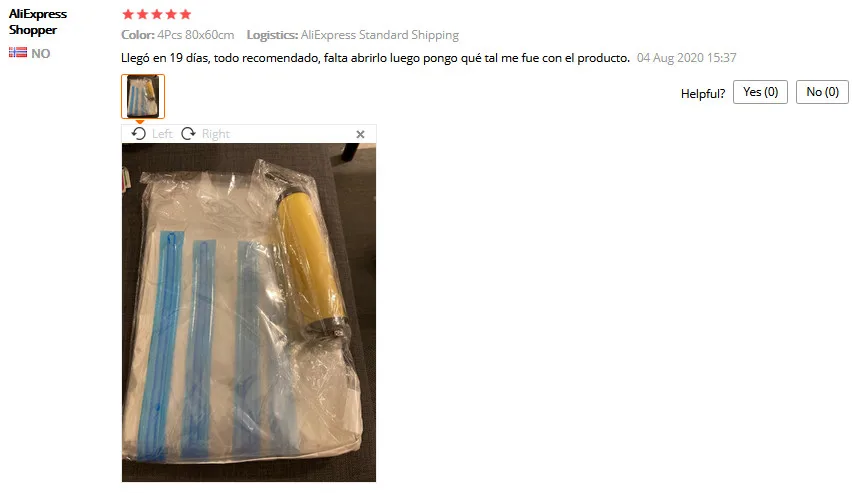Click the large vacuum bag photo
Screen dimensions: 852x493
[x=249, y=313]
